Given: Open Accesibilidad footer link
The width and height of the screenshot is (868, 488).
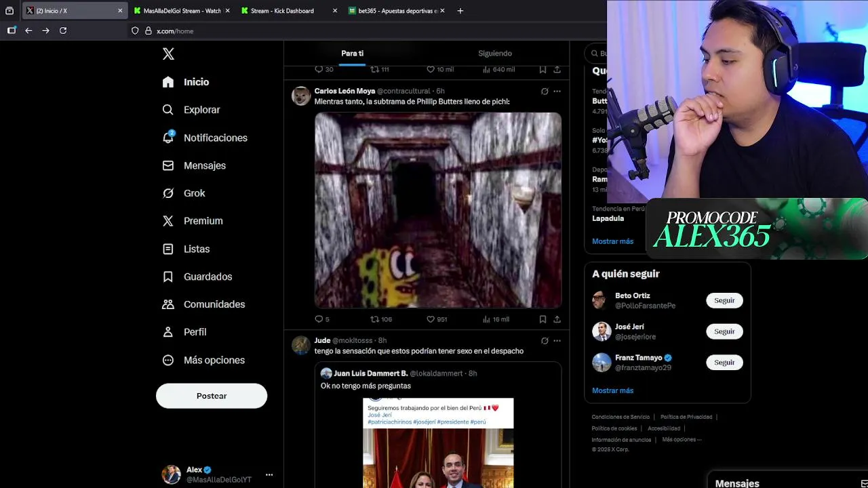Looking at the screenshot, I should pos(664,428).
